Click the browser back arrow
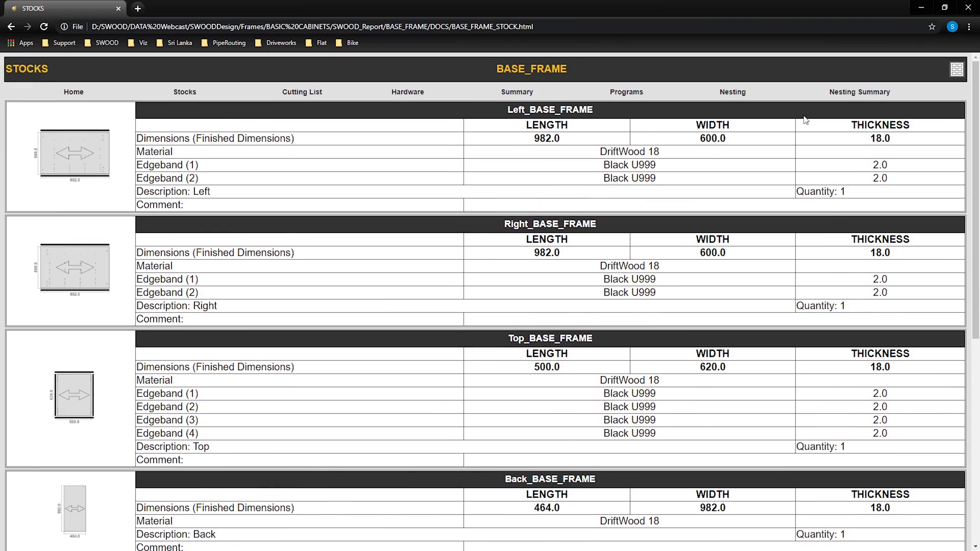 (11, 27)
